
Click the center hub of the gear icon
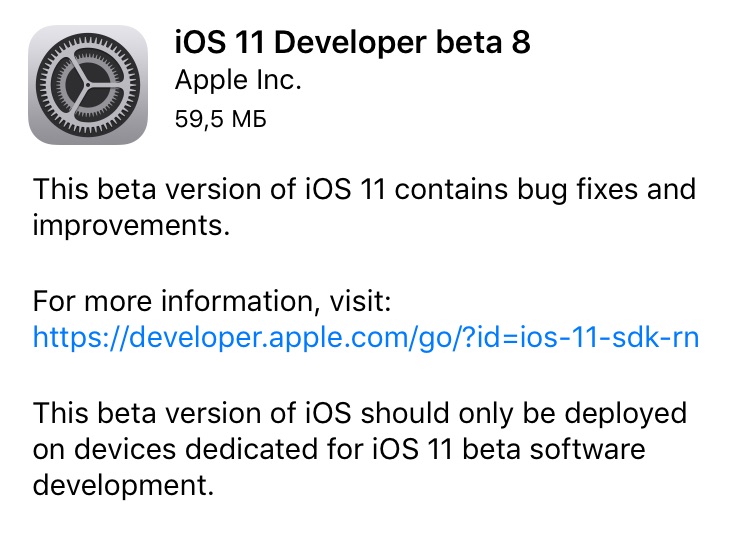[x=88, y=85]
